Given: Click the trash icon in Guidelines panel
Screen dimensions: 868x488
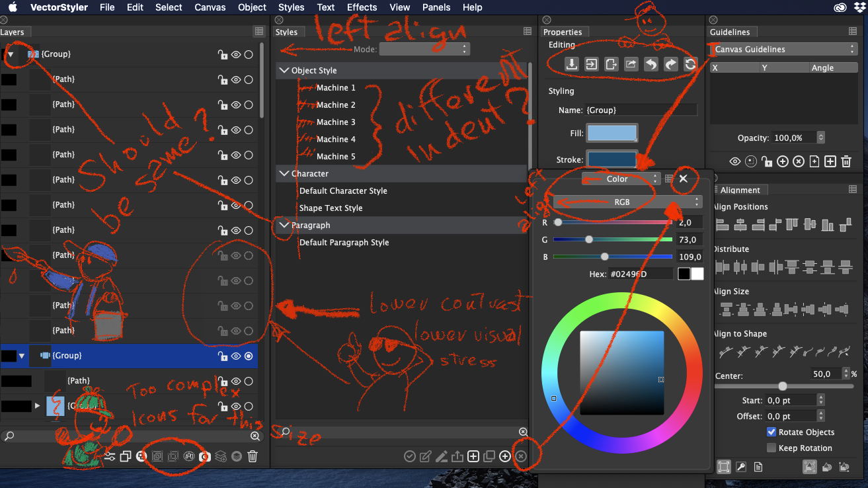Looking at the screenshot, I should [846, 161].
